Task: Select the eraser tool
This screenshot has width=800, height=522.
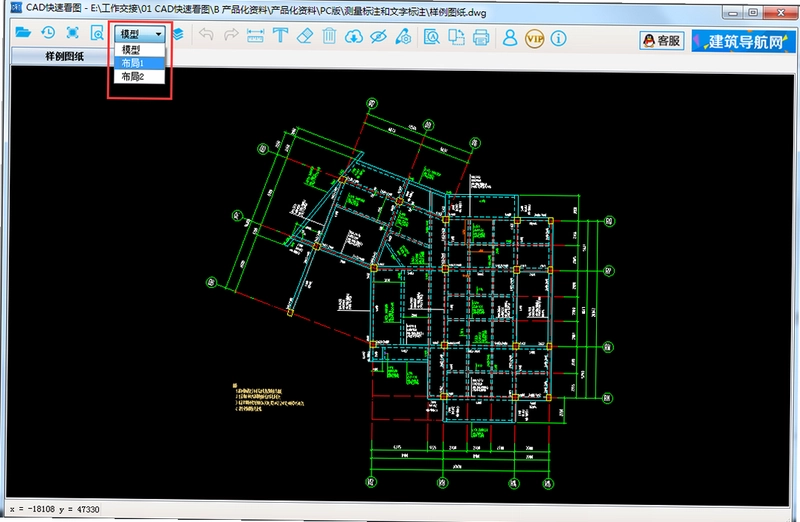Action: click(305, 36)
